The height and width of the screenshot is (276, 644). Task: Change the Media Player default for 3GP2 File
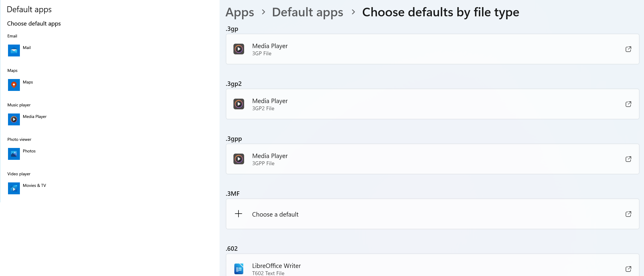pyautogui.click(x=432, y=104)
